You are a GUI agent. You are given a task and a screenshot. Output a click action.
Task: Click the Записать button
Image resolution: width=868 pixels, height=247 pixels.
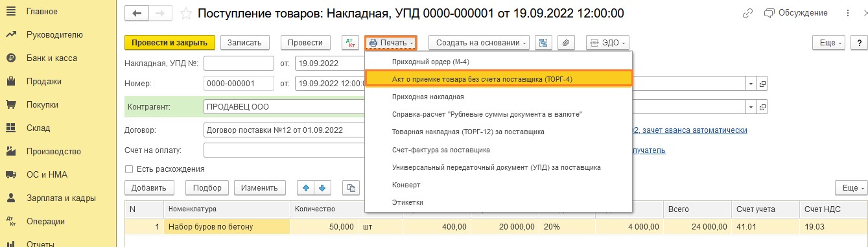[x=245, y=43]
